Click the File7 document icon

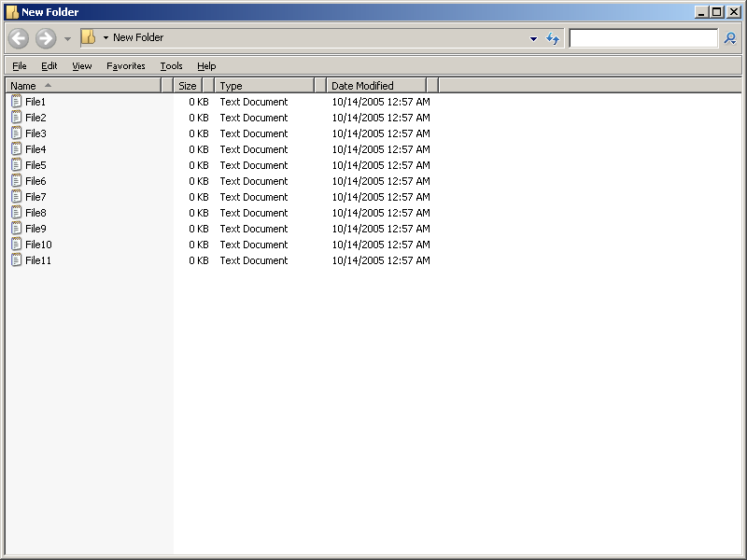16,196
